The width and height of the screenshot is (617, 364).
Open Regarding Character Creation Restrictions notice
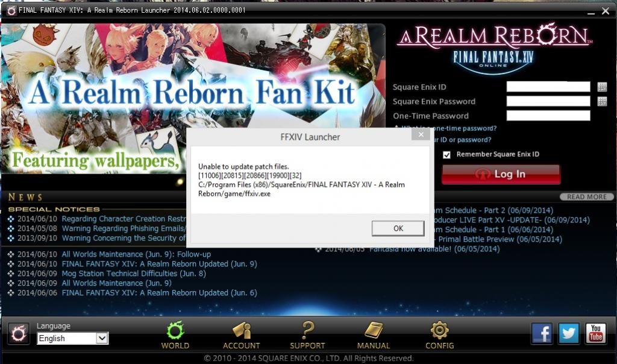coord(124,219)
